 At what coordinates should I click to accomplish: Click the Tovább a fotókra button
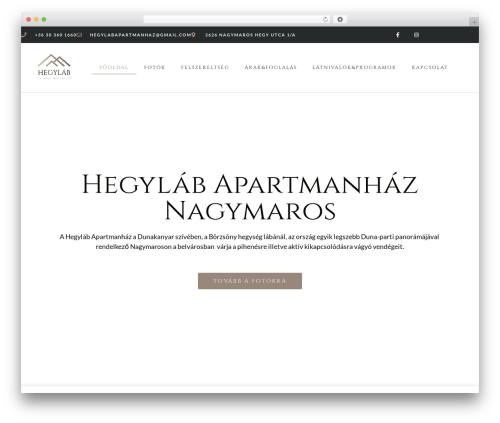click(x=250, y=281)
